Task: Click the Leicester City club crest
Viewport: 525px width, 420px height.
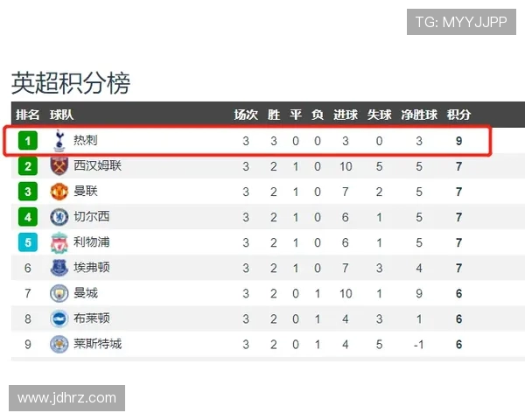Action: point(59,343)
